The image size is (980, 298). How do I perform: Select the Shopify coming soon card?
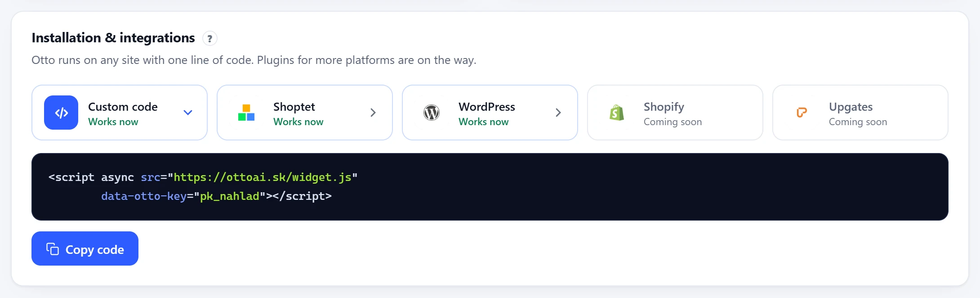pos(675,113)
